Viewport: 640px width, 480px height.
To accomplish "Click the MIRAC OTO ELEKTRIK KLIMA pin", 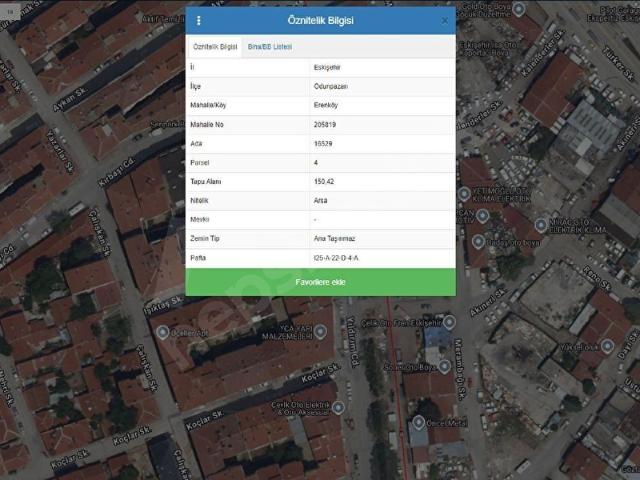I will [541, 224].
